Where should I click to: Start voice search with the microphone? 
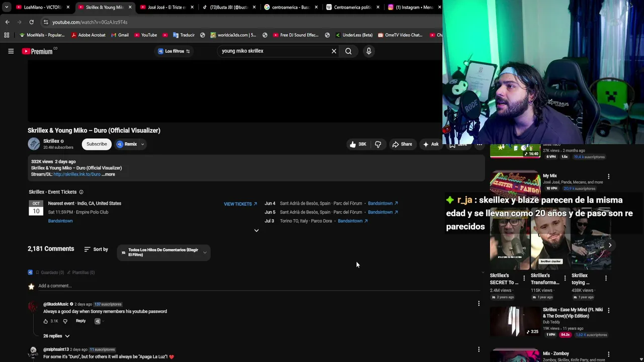(369, 51)
